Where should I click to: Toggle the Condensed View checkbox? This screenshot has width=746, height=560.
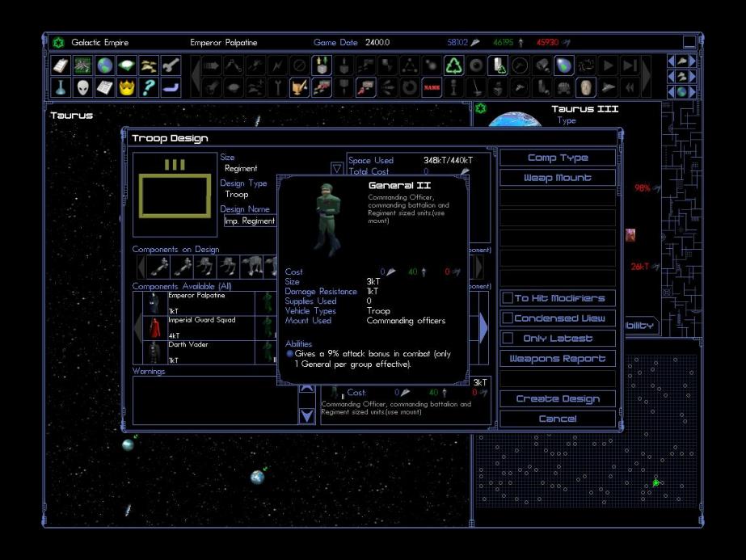[508, 318]
